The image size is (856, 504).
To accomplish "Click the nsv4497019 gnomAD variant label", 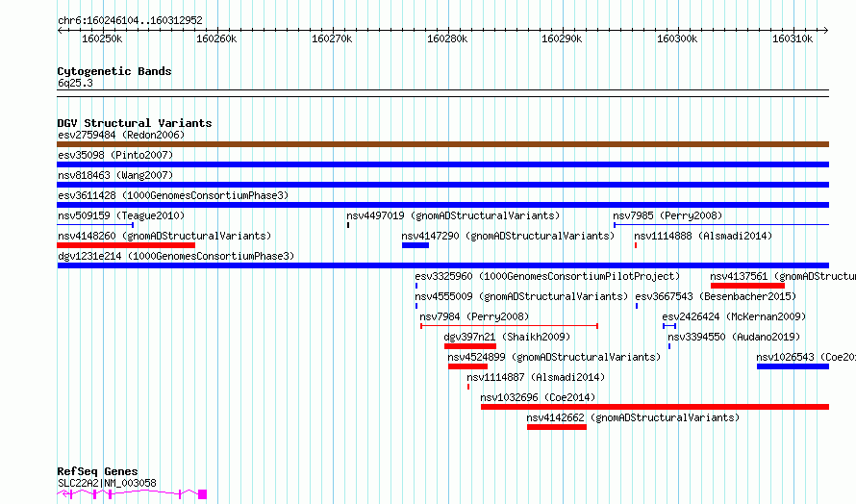I will [x=453, y=215].
